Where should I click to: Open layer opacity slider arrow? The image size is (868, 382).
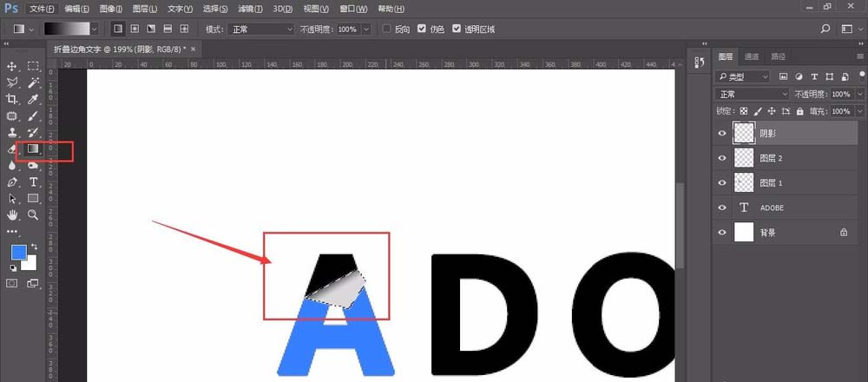[x=859, y=94]
